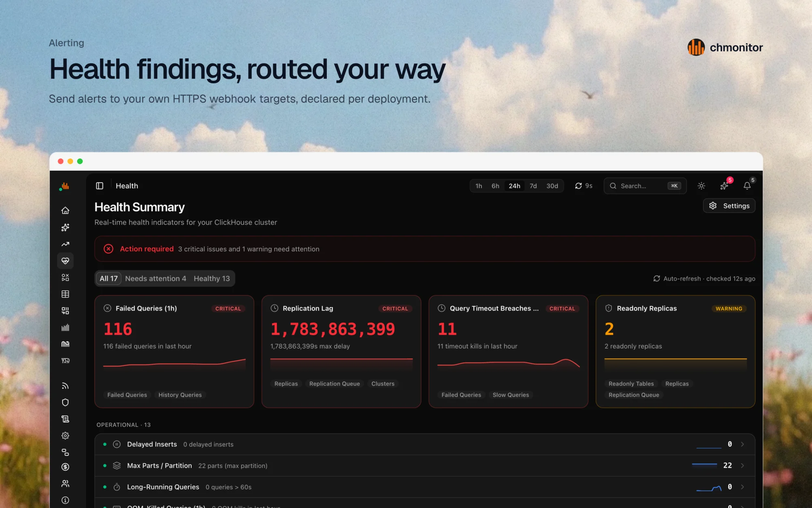Open the Home icon in sidebar
812x508 pixels.
point(65,211)
